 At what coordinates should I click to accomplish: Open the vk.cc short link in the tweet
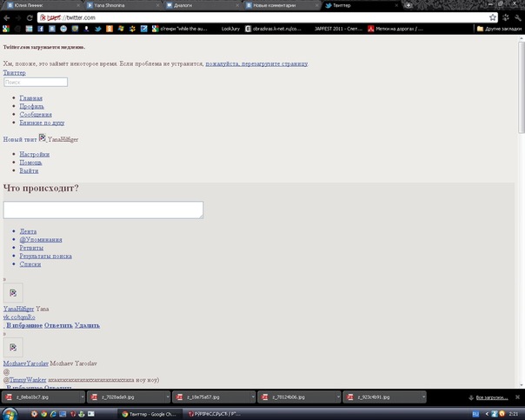[x=19, y=317]
